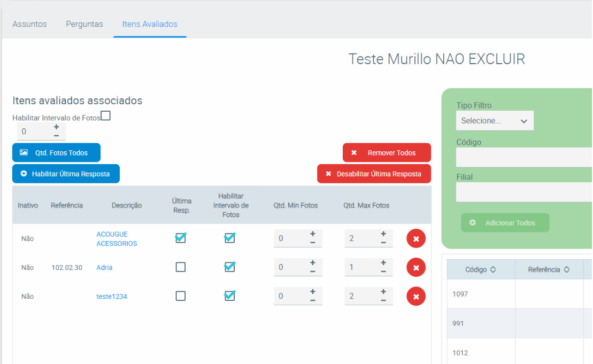Decrease Qtd. Max Fotos for teste1234
The width and height of the screenshot is (593, 364).
pyautogui.click(x=383, y=300)
